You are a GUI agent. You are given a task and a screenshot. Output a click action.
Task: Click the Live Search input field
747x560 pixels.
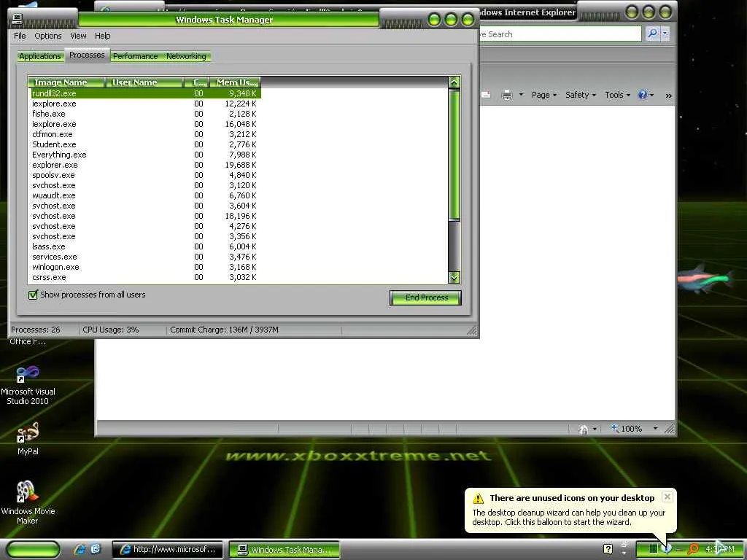pyautogui.click(x=560, y=34)
